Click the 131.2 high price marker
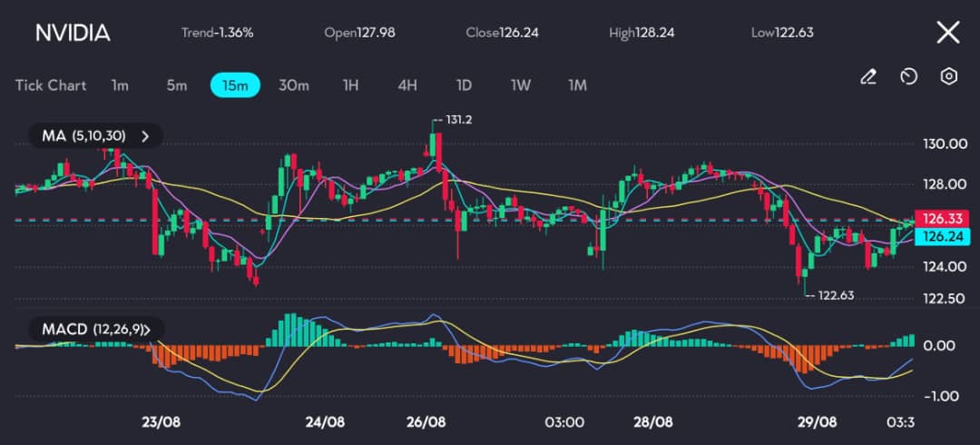This screenshot has height=445, width=980. click(457, 119)
